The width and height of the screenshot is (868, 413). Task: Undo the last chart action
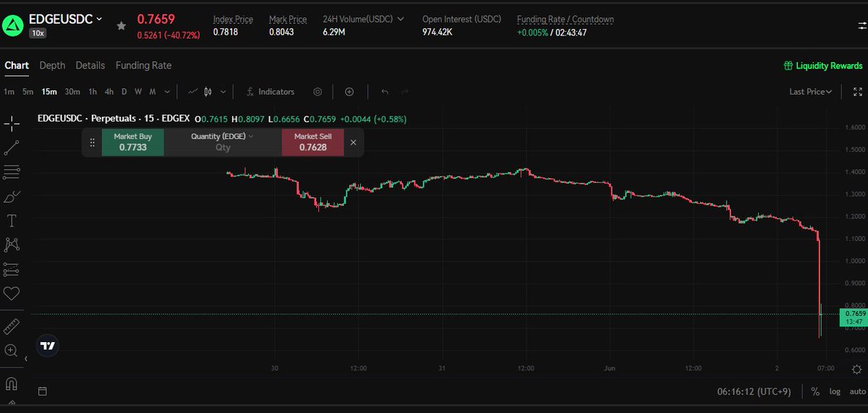click(385, 92)
